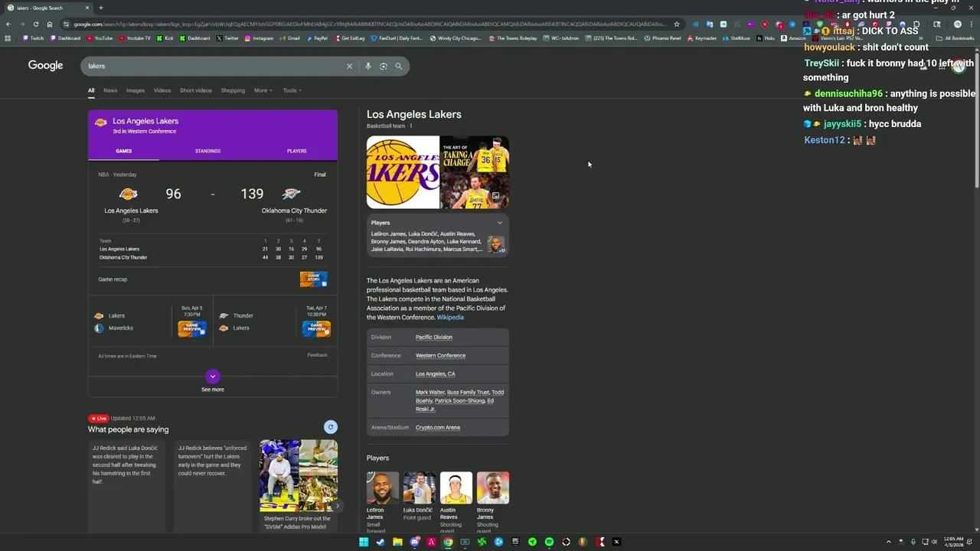Open Epic Games launcher from the taskbar
This screenshot has height=551, width=980.
pyautogui.click(x=515, y=542)
